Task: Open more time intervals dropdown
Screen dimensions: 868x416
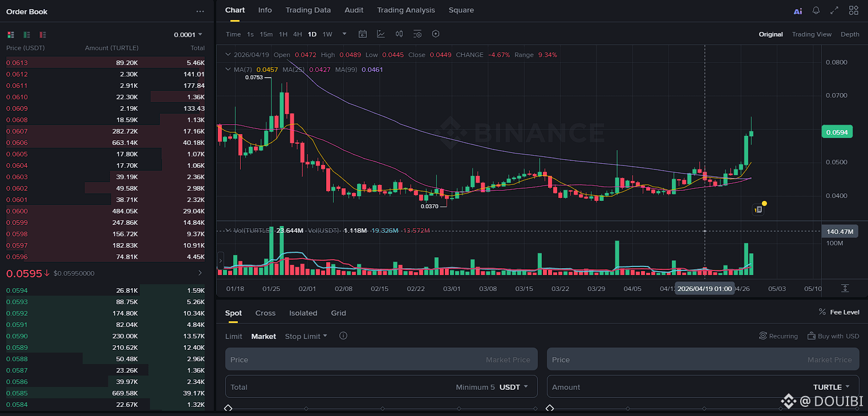Action: (344, 34)
